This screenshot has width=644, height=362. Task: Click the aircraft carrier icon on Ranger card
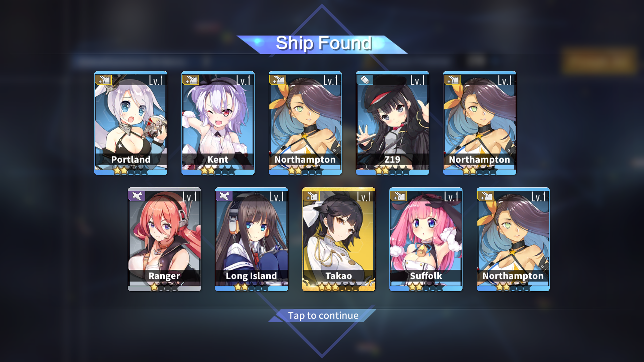(137, 196)
